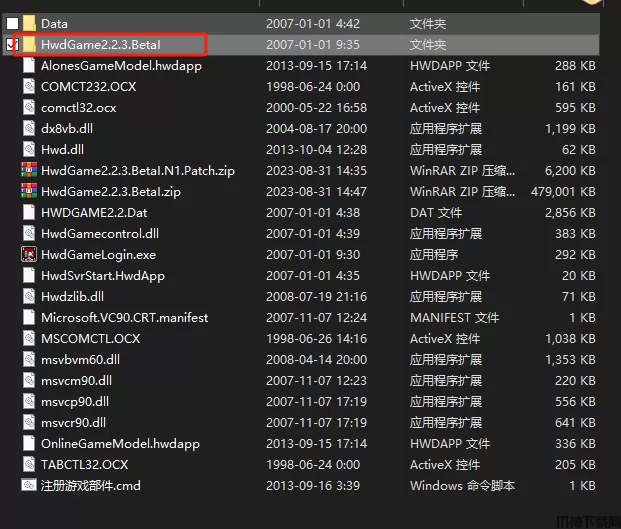This screenshot has width=621, height=529.
Task: Select the file name msvcr90.dll
Action: [x=74, y=422]
